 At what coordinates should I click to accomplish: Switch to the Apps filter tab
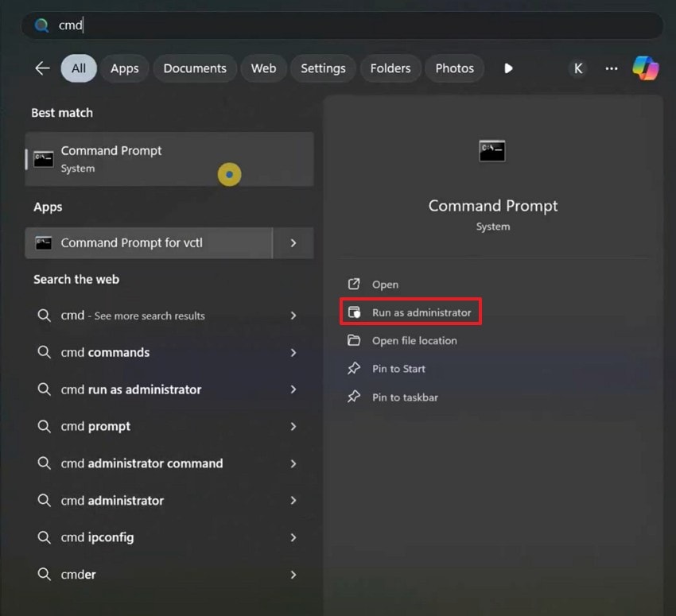[x=124, y=68]
